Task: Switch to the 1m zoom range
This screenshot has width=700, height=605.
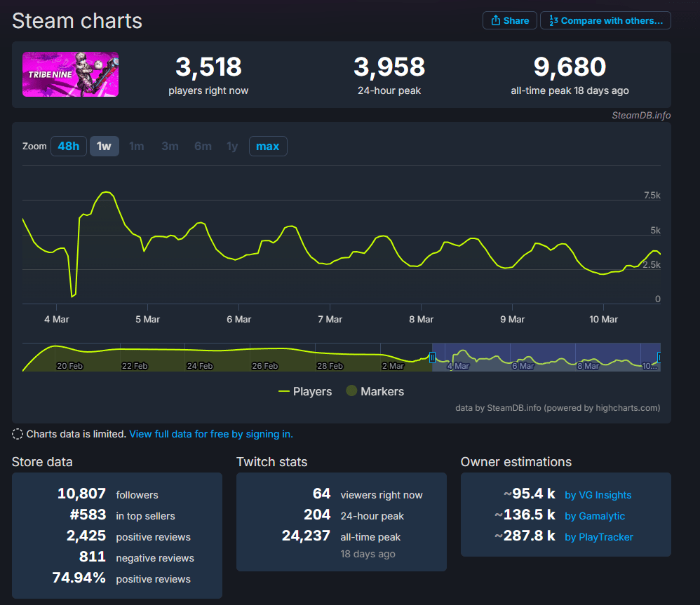Action: 137,146
